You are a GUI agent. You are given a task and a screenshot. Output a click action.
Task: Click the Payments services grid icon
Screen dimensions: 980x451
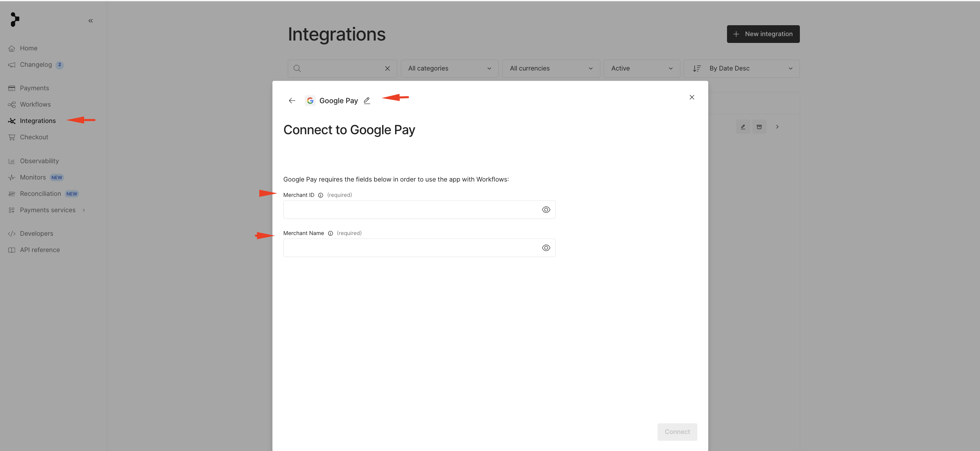click(x=12, y=210)
